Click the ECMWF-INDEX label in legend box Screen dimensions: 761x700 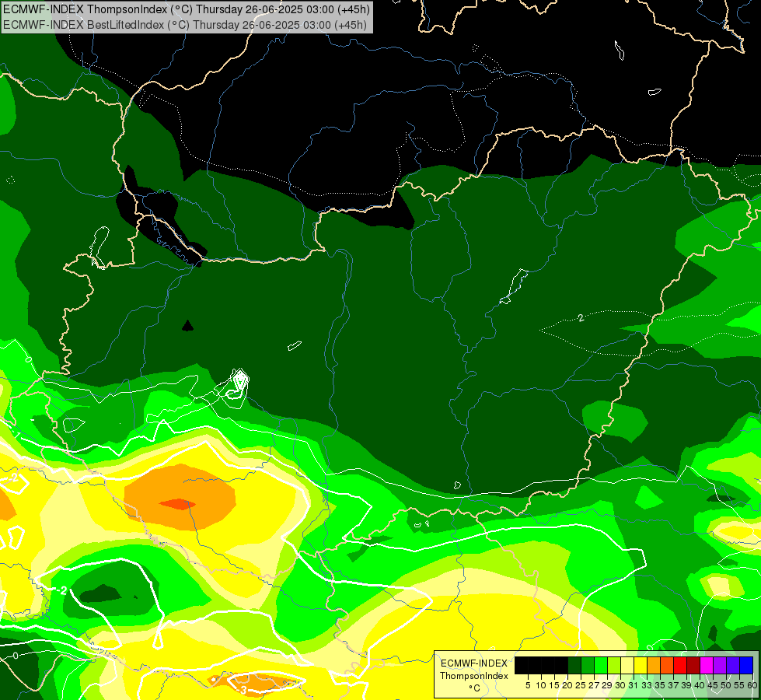pos(474,663)
